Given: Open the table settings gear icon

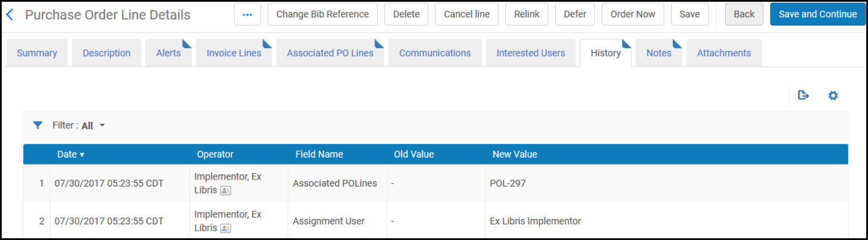Looking at the screenshot, I should click(833, 95).
